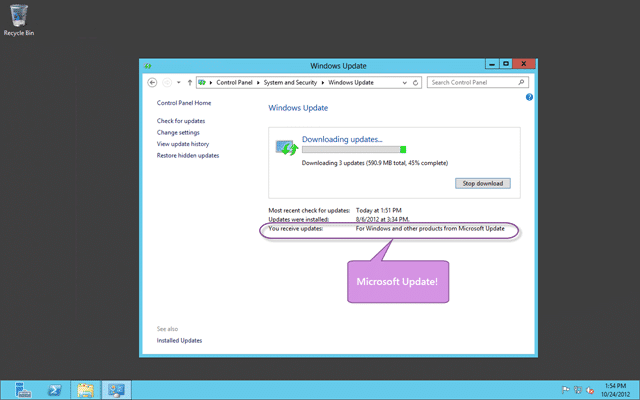Open Installed Updates link
This screenshot has width=640, height=400.
[x=179, y=340]
